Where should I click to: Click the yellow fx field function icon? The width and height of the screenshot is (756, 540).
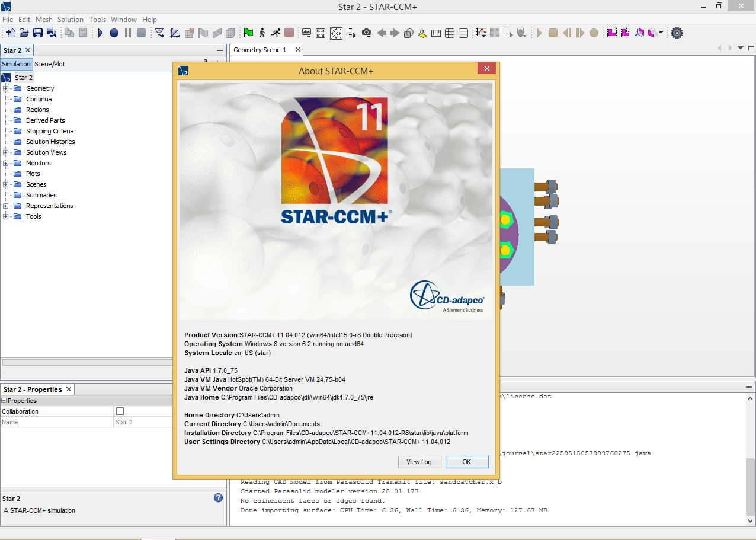click(422, 33)
